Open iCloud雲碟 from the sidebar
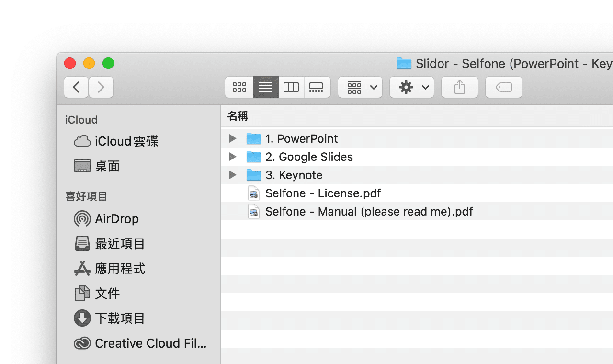 [125, 141]
